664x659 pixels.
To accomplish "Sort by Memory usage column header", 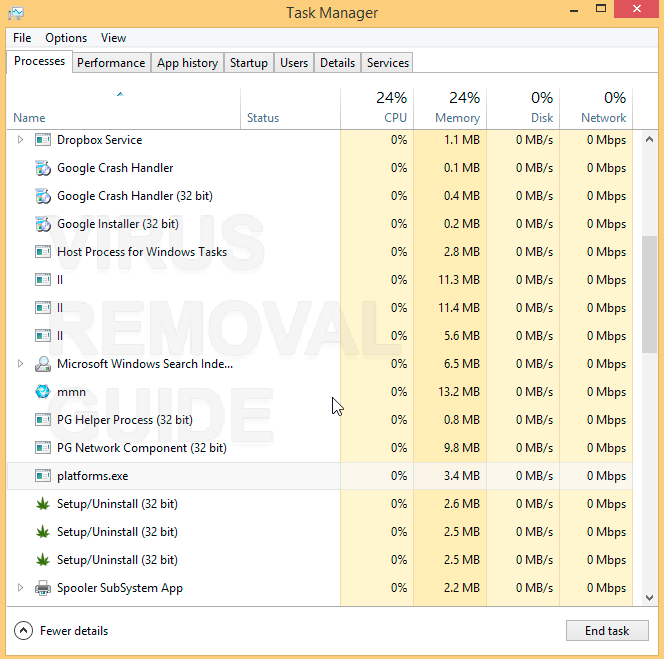I will coord(450,108).
